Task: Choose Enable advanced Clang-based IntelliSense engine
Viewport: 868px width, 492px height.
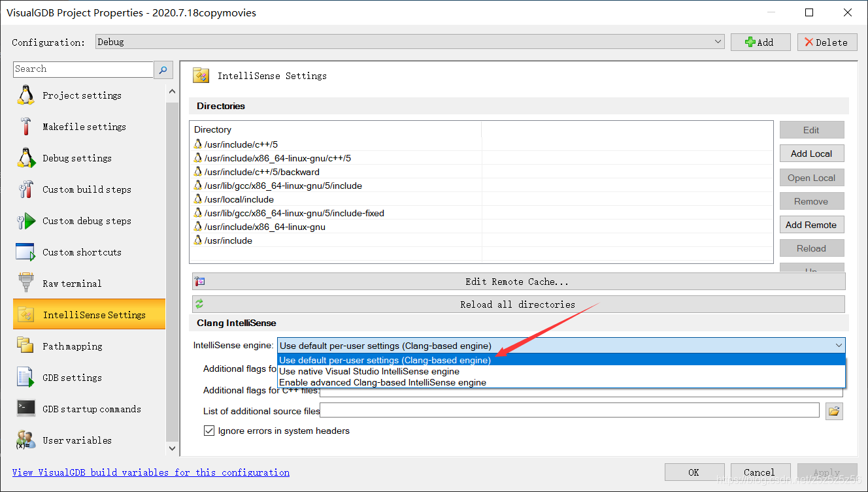Action: point(561,382)
